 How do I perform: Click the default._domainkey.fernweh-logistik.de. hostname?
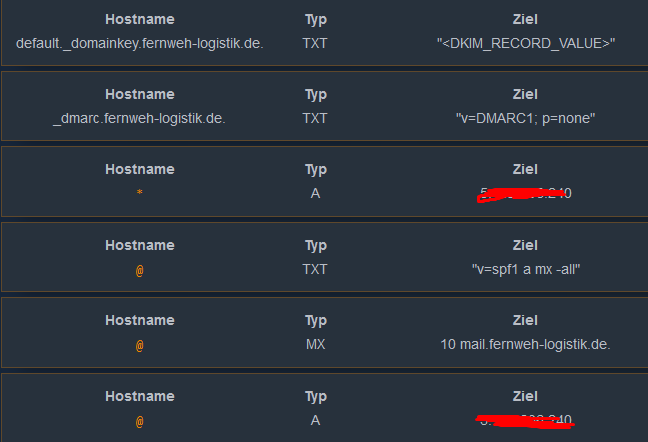(140, 43)
